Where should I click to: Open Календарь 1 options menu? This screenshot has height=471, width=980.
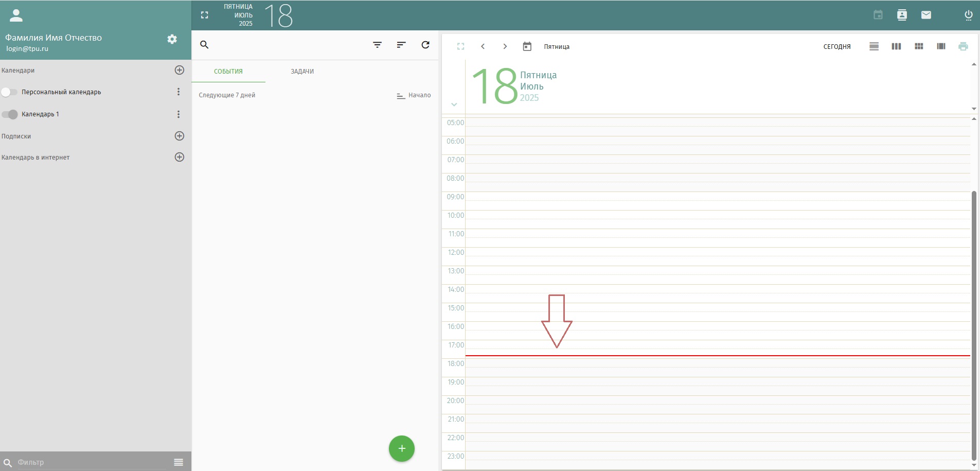tap(179, 114)
